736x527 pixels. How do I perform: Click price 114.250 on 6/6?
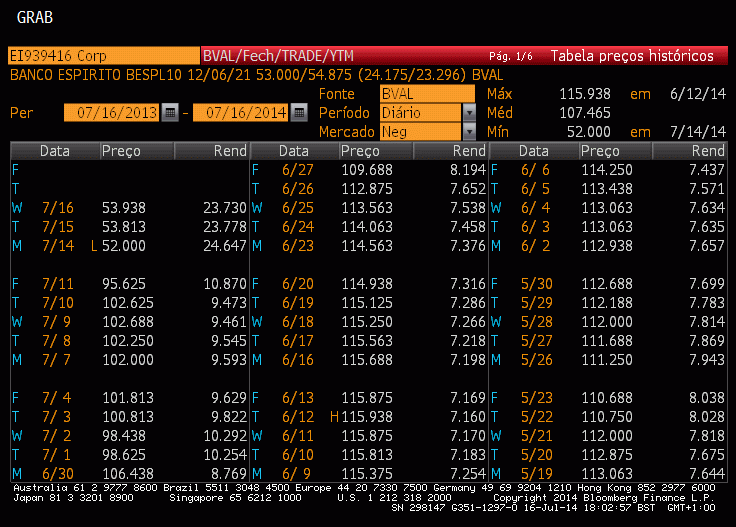(607, 170)
